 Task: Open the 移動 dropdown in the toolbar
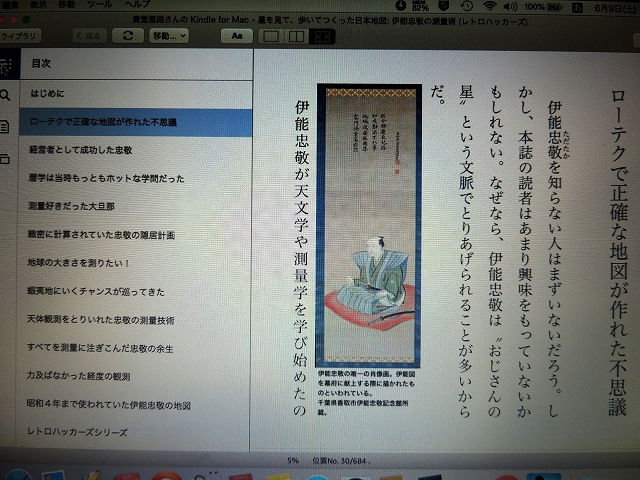click(x=169, y=36)
